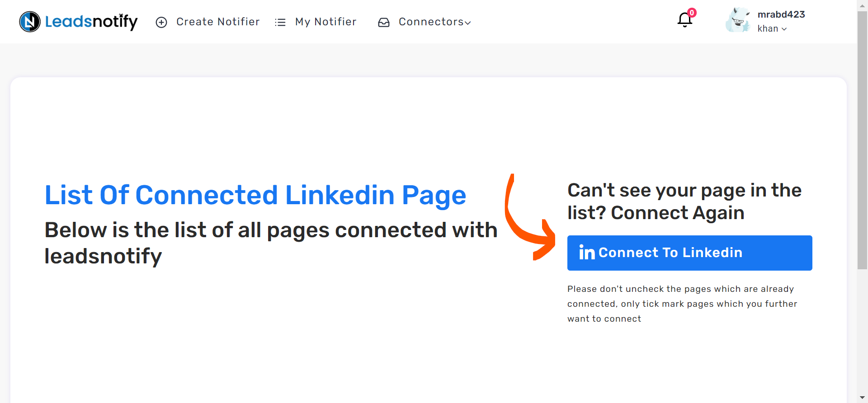Viewport: 868px width, 403px height.
Task: Click the list icon beside My Notifier
Action: 280,22
